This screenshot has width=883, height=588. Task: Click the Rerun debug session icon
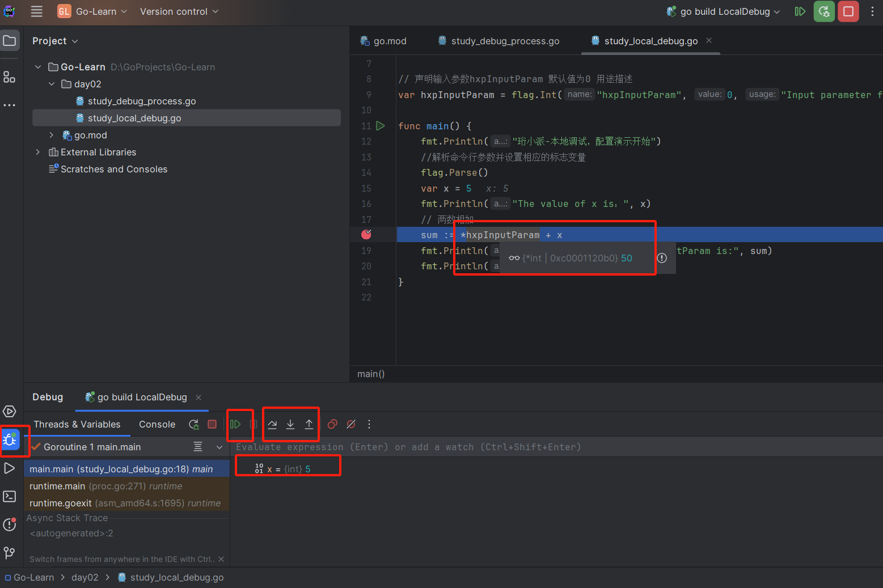tap(194, 424)
